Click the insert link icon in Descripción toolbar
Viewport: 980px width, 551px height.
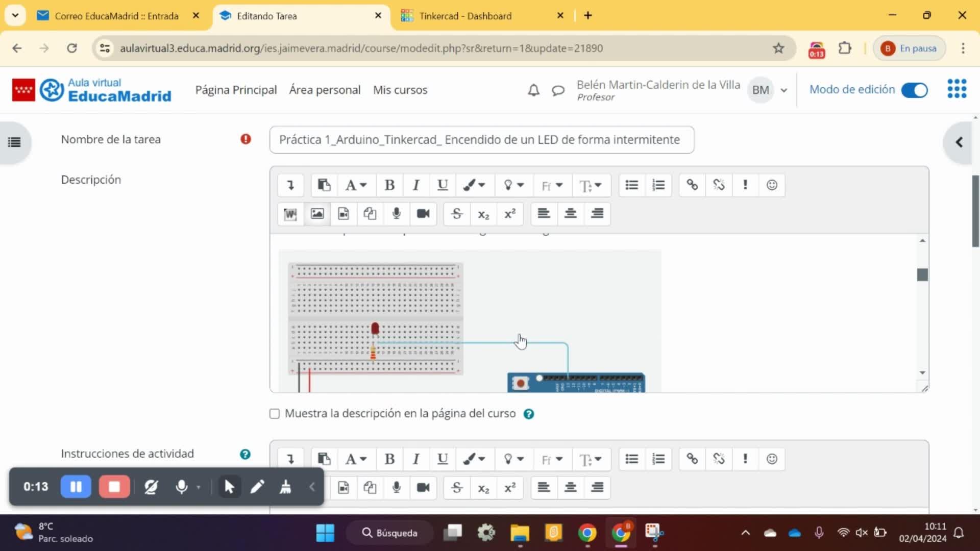pyautogui.click(x=692, y=185)
